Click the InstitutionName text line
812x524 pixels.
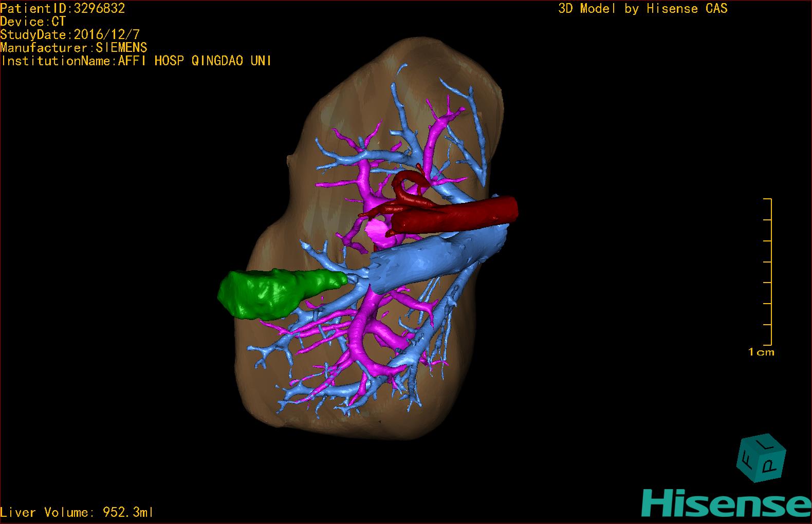136,61
